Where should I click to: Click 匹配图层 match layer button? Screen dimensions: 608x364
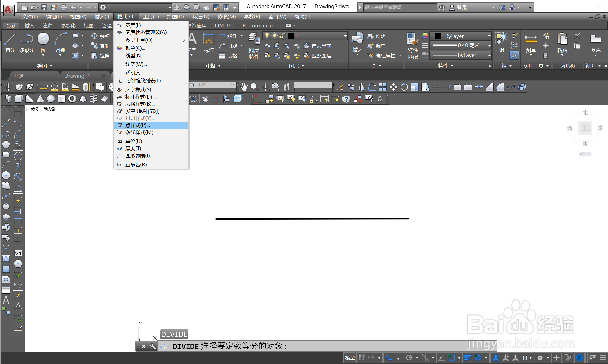[318, 56]
